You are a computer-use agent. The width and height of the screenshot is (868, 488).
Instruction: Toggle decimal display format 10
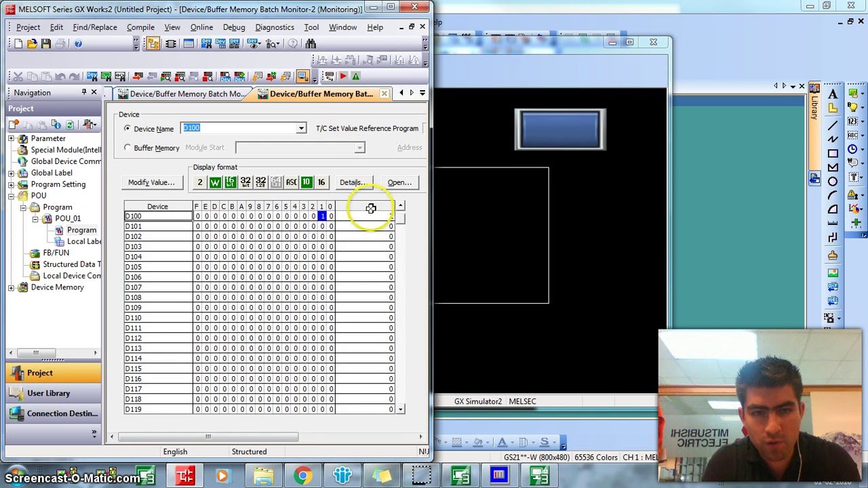coord(307,182)
